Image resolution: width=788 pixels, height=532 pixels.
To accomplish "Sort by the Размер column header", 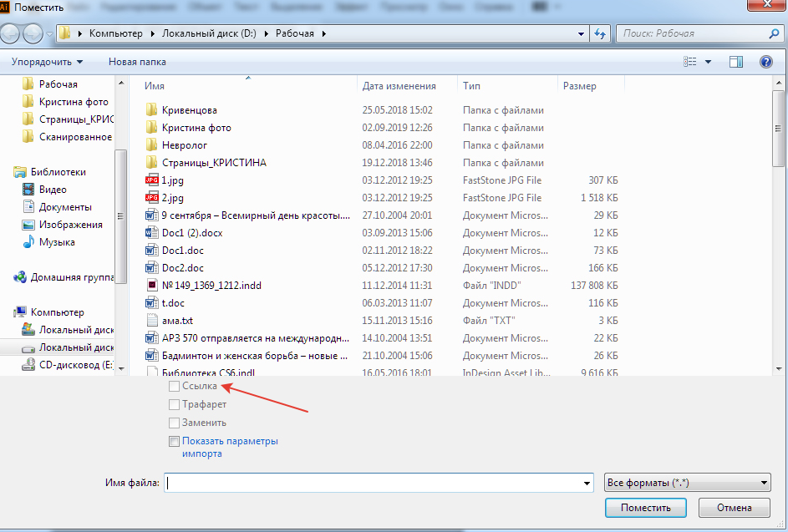I will point(579,86).
